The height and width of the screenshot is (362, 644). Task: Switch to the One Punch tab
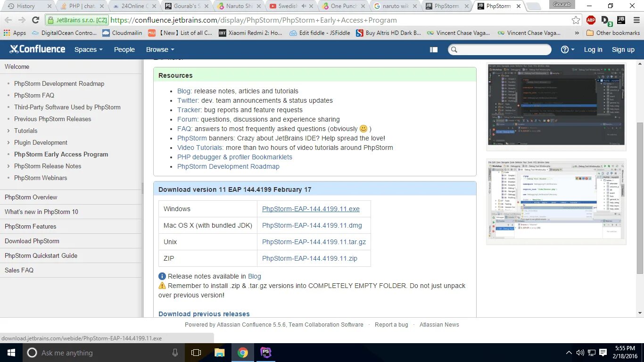343,6
